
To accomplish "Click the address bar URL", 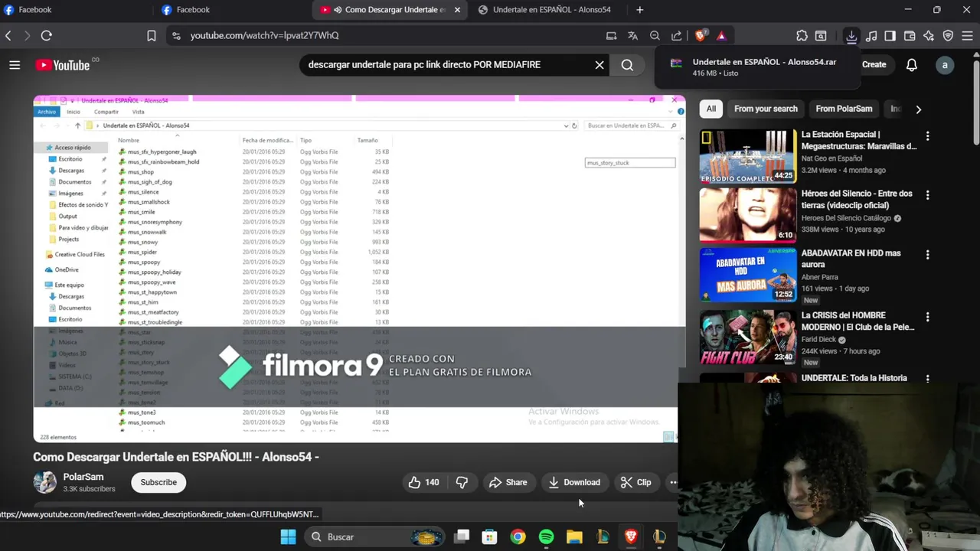I will [x=264, y=35].
